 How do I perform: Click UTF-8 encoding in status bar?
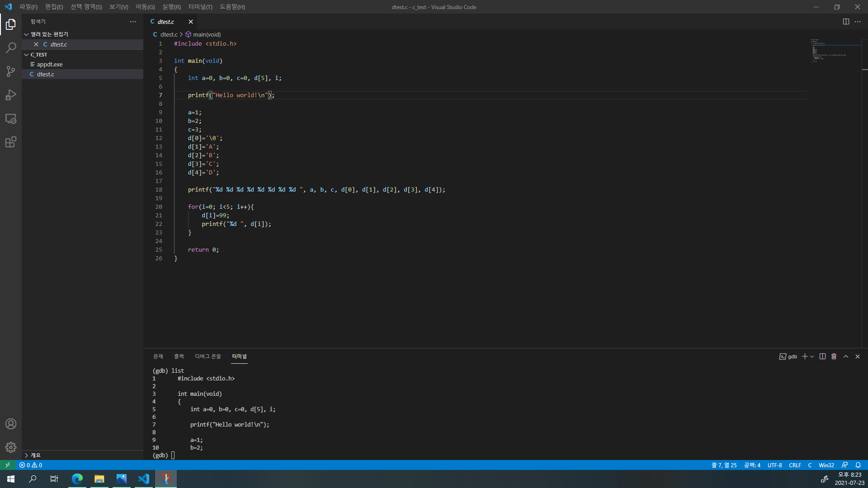(x=774, y=465)
